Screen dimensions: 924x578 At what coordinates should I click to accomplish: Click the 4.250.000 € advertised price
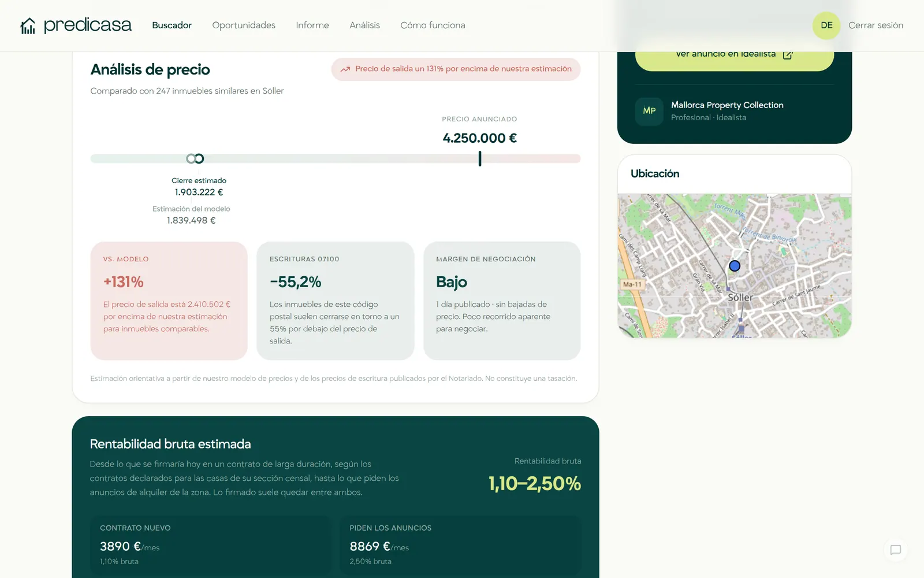(x=480, y=138)
